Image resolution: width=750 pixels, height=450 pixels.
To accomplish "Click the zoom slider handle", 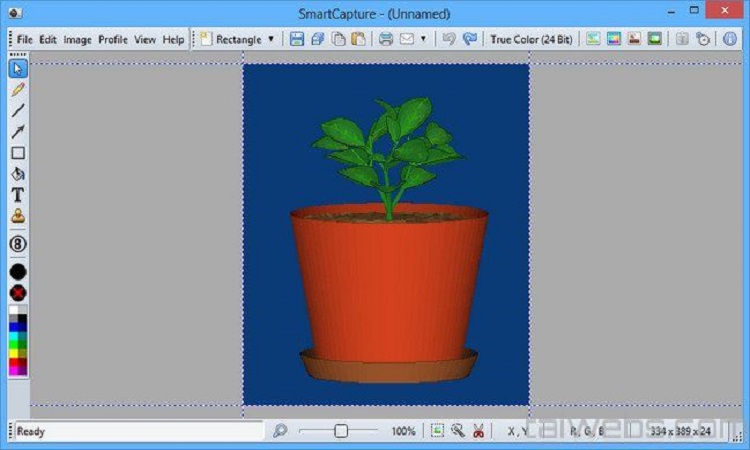I will click(341, 431).
